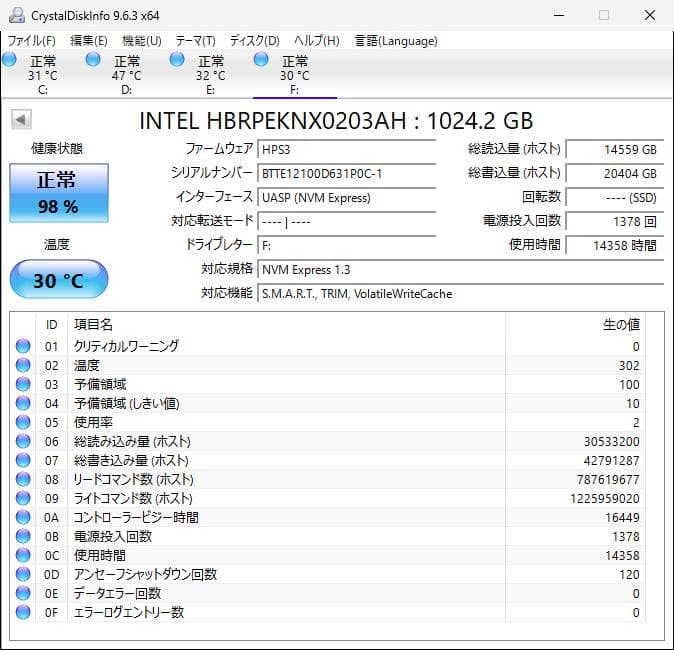The image size is (674, 650).
Task: Click status orb of attribute 01 クリティカルワーニング
Action: click(23, 346)
